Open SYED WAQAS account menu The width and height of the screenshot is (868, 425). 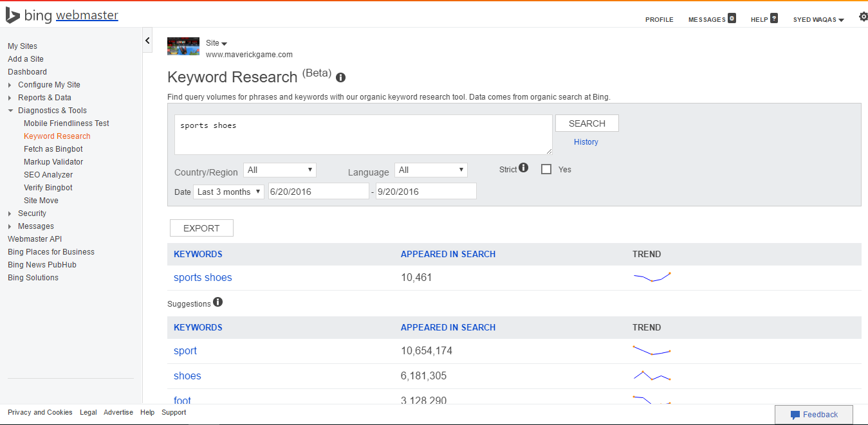click(x=818, y=19)
